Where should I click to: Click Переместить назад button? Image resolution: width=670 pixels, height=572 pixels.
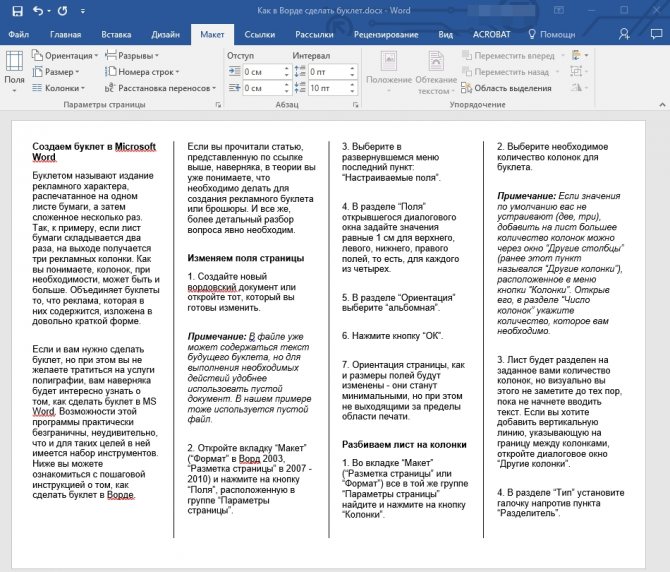click(506, 72)
